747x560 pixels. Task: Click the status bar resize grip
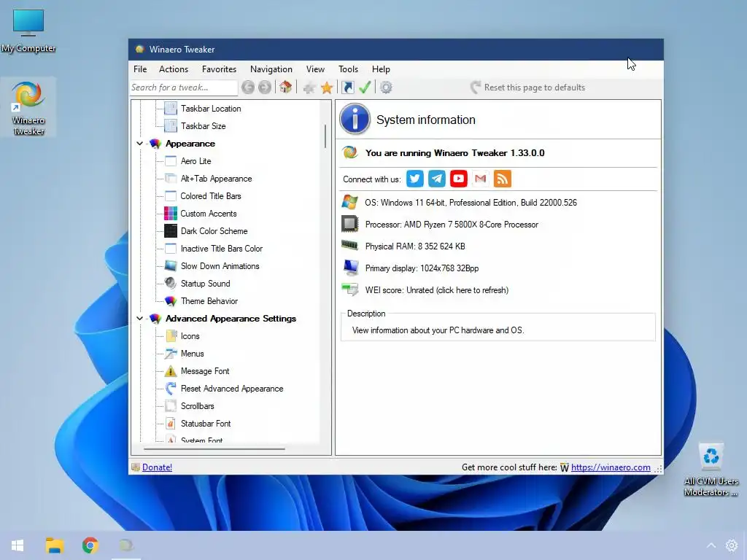[658, 469]
